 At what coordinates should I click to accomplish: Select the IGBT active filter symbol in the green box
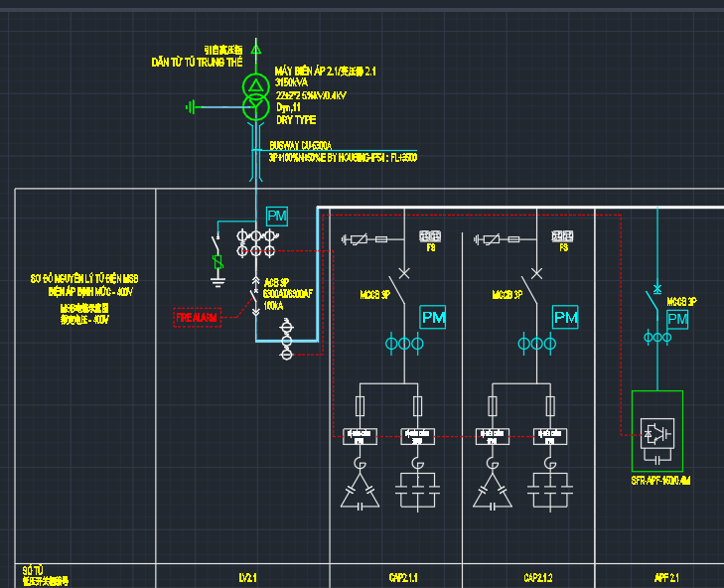656,432
